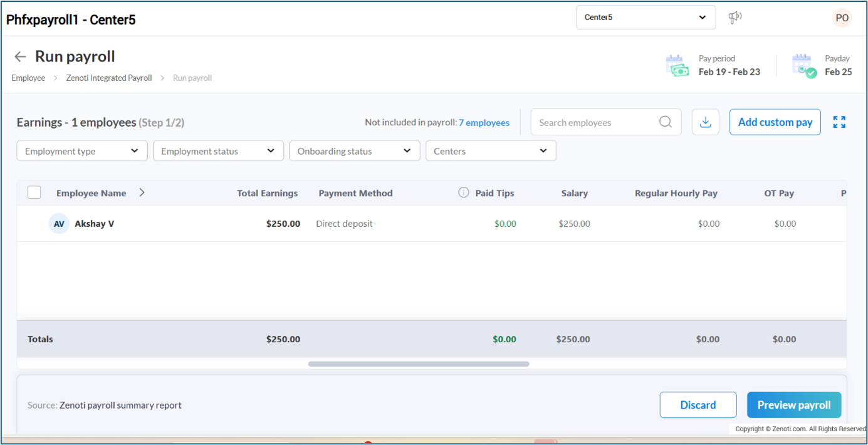Open the Onboarding status filter dropdown
The image size is (868, 445).
click(x=354, y=151)
